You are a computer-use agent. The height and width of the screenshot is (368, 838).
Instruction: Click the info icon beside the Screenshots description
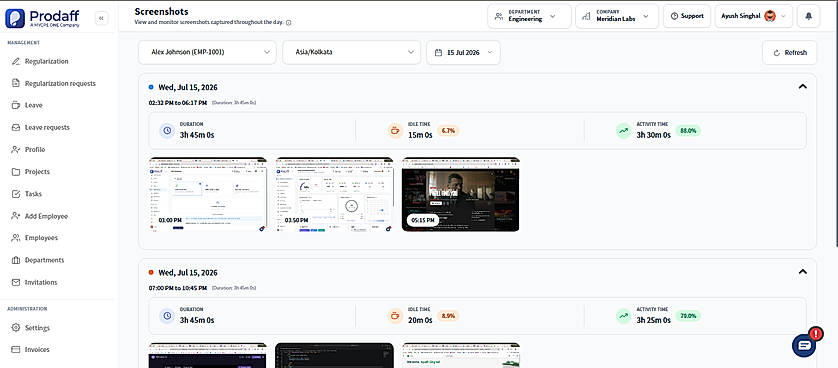(289, 23)
